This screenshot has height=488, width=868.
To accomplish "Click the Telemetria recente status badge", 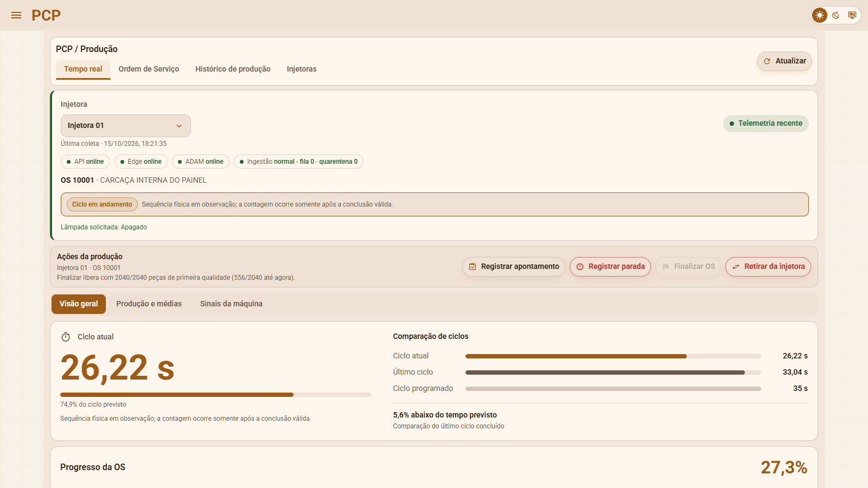I will tap(766, 124).
